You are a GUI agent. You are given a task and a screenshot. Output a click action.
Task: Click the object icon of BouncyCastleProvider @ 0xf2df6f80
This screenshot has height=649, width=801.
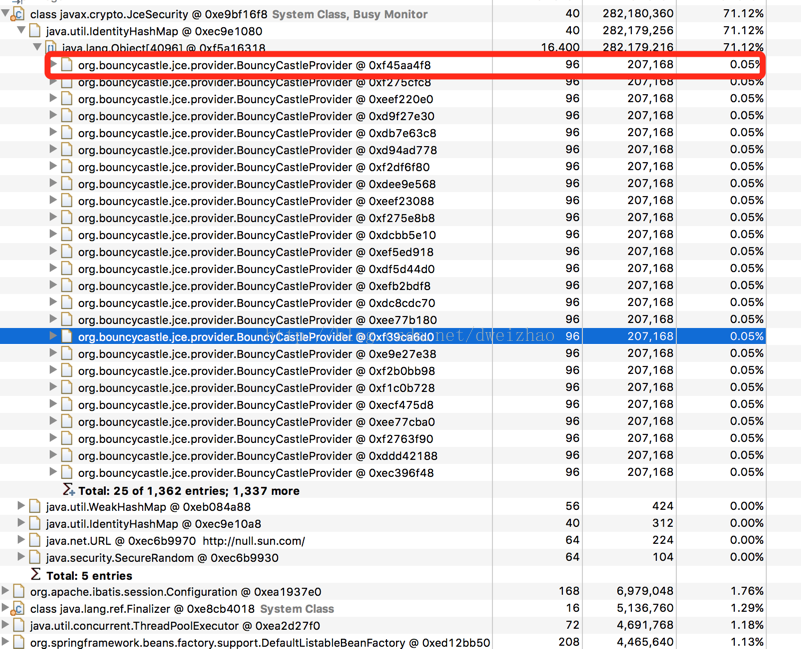coord(66,167)
